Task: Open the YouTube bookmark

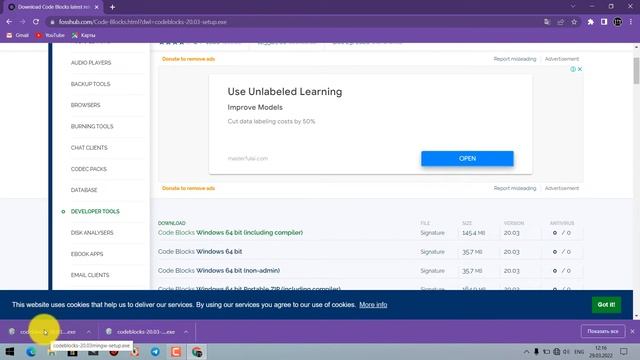Action: point(50,36)
